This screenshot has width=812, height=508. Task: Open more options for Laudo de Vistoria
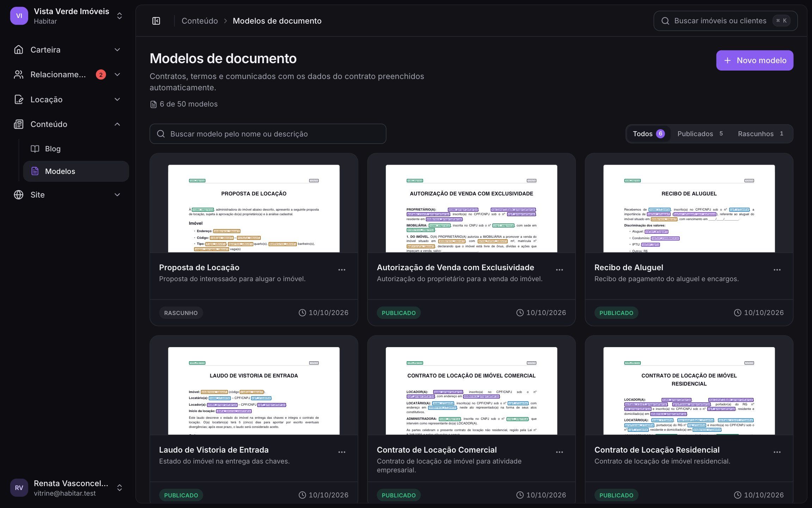pyautogui.click(x=342, y=452)
